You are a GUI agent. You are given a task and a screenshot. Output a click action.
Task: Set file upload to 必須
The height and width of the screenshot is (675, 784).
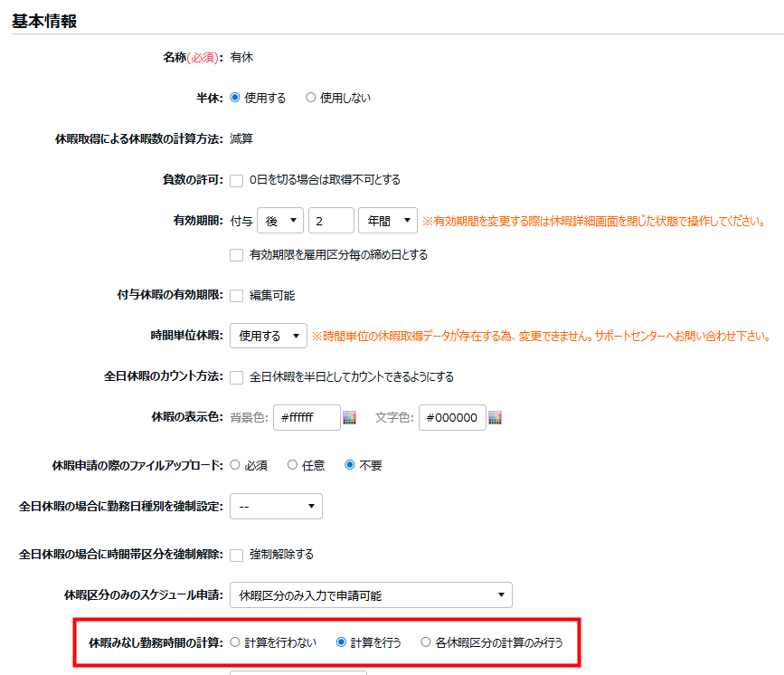tap(236, 465)
